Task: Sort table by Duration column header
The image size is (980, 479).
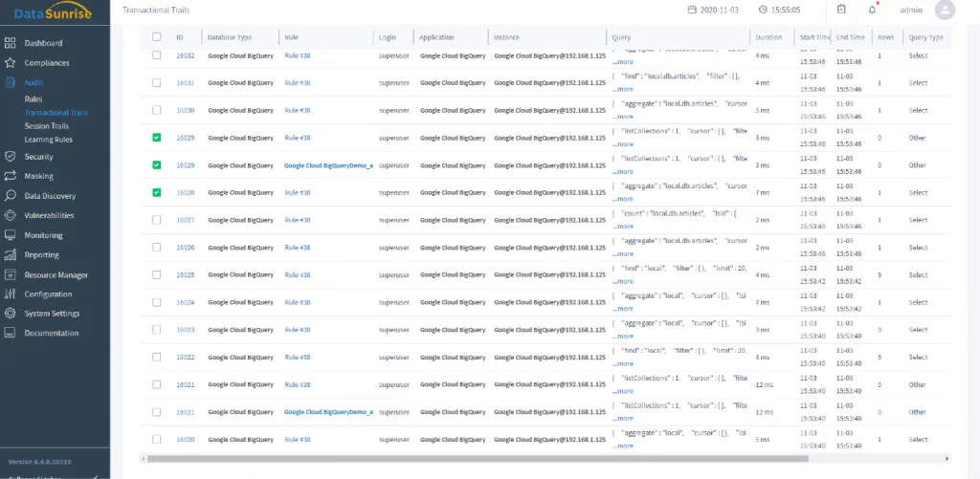Action: pos(768,37)
